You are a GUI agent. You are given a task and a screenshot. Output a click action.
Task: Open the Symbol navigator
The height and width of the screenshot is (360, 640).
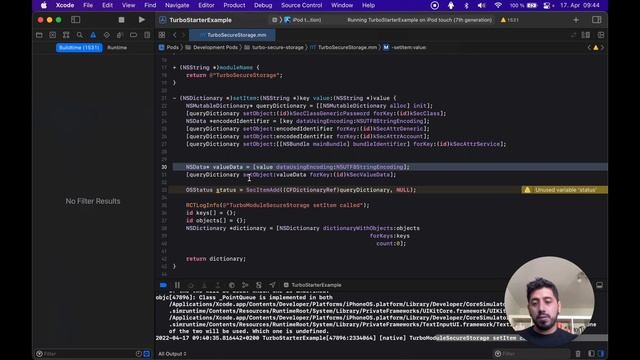66,35
